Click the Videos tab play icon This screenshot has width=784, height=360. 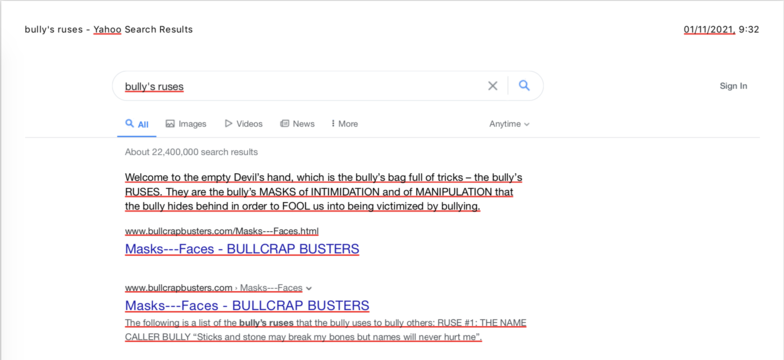tap(228, 124)
